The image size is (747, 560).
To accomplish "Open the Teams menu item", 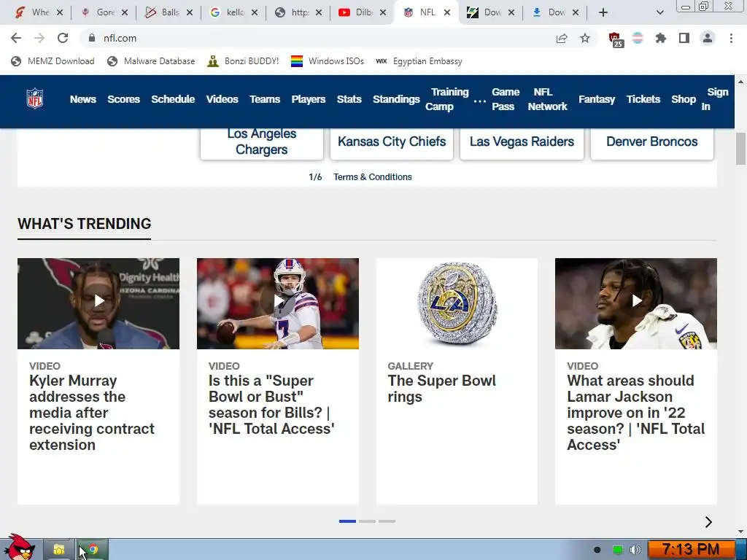I will pyautogui.click(x=265, y=99).
